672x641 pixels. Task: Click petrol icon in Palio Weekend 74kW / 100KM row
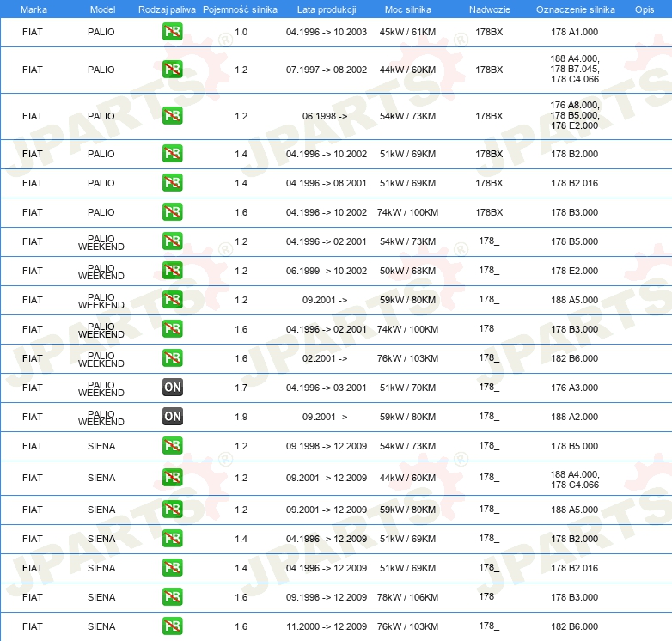(x=172, y=328)
